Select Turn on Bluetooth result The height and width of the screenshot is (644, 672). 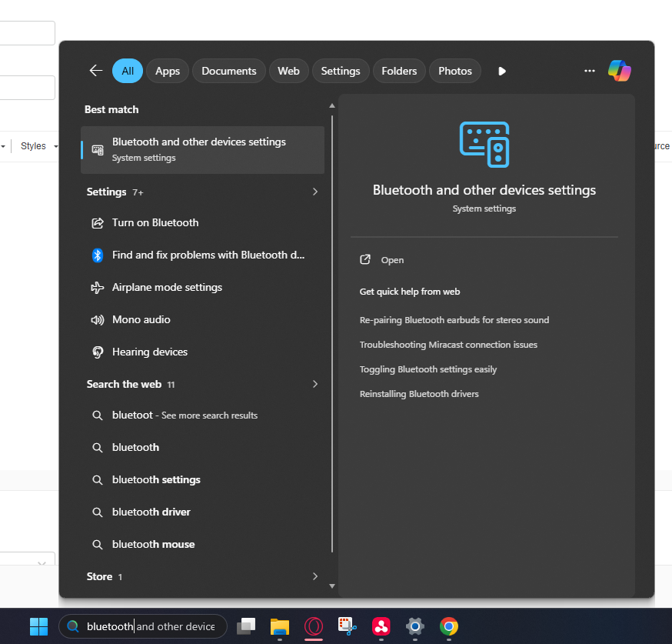coord(202,223)
